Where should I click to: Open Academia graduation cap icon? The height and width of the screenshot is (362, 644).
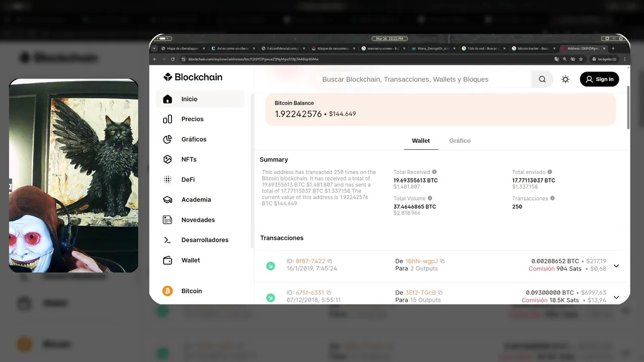pyautogui.click(x=168, y=200)
